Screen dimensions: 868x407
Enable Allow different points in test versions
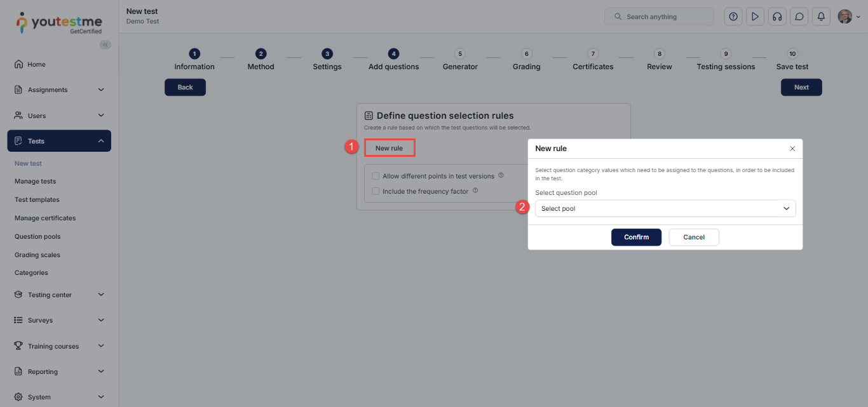click(376, 176)
